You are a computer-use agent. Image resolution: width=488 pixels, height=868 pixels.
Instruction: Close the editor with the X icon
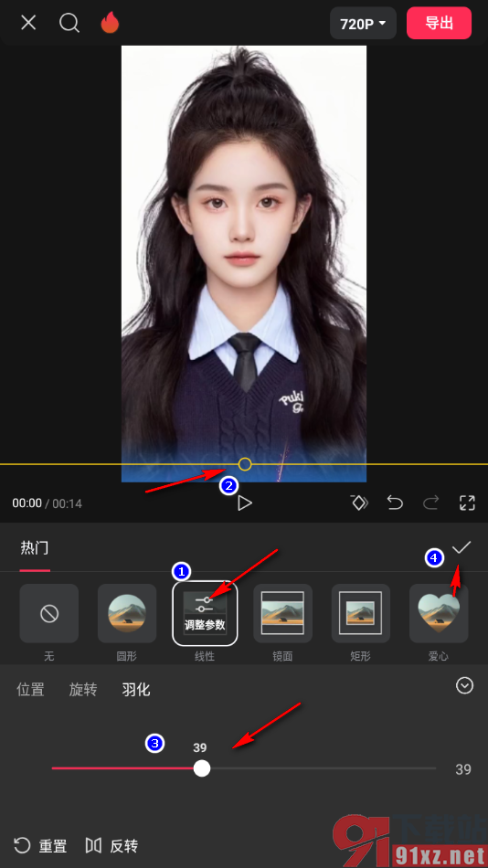coord(28,23)
